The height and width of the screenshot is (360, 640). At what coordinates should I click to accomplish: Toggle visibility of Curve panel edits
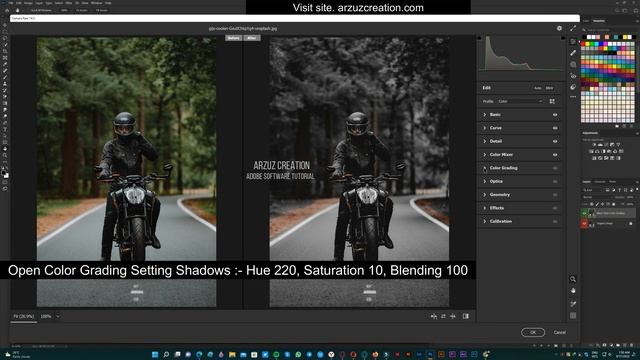[x=555, y=128]
